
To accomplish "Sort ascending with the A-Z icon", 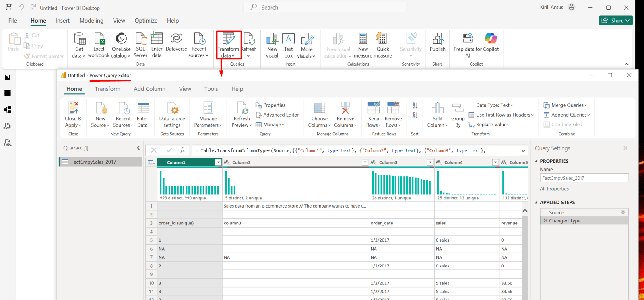I will pyautogui.click(x=415, y=105).
